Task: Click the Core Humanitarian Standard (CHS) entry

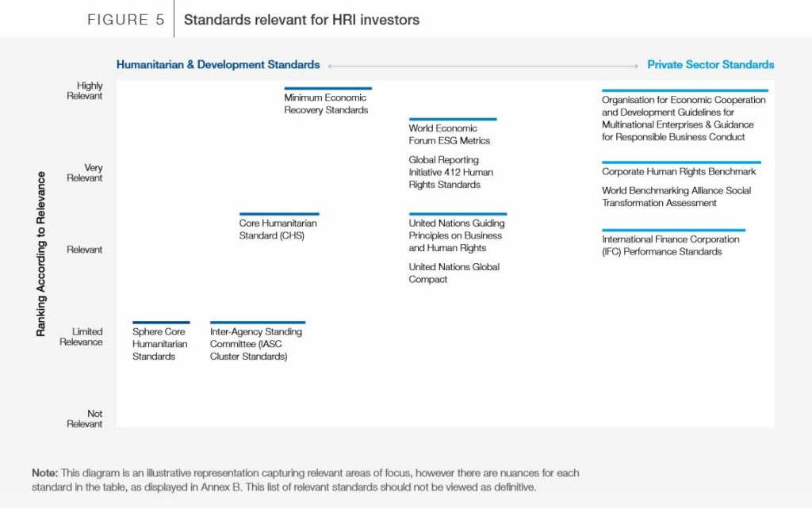Action: click(x=278, y=229)
